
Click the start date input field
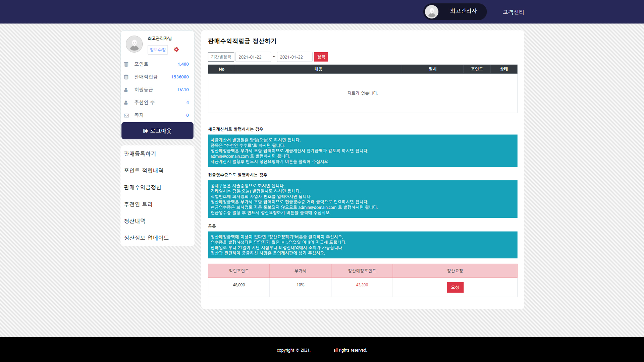tap(253, 57)
